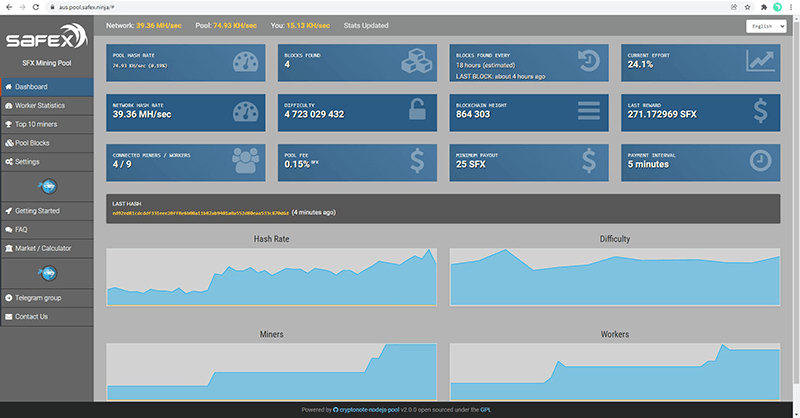The width and height of the screenshot is (800, 418).
Task: Open Market / Calculator page
Action: click(47, 248)
